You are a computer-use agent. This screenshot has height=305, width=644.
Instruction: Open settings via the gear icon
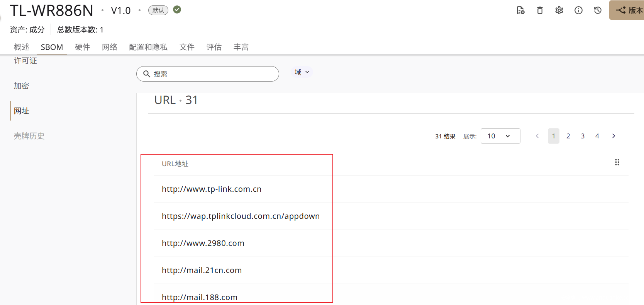pyautogui.click(x=559, y=10)
